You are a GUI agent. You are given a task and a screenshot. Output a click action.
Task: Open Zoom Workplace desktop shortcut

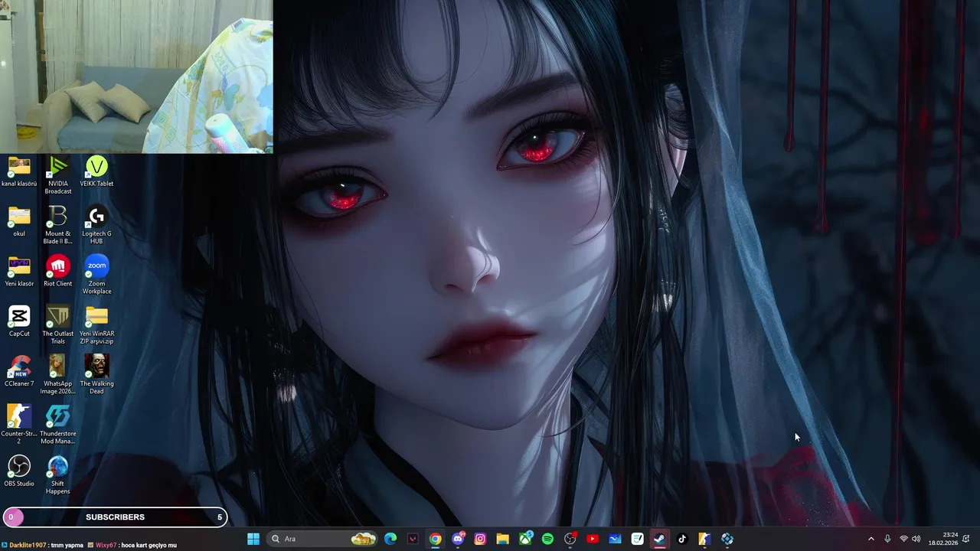96,275
